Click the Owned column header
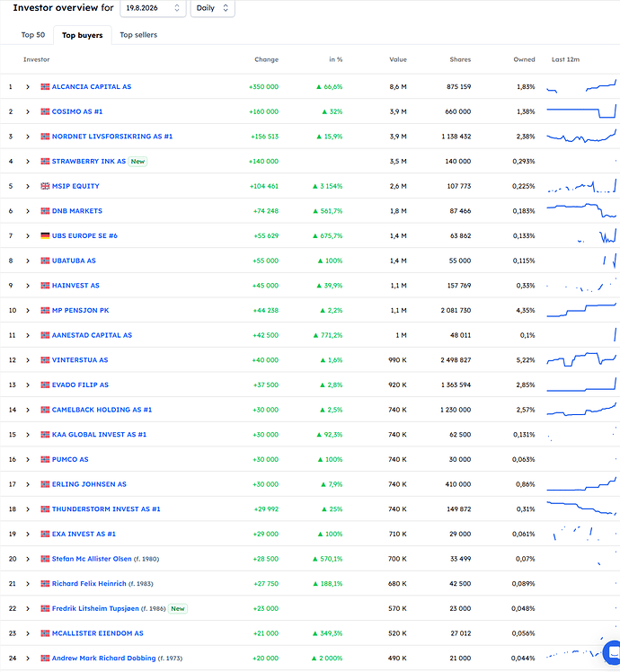Viewport: 620px width, 672px height. [x=524, y=59]
